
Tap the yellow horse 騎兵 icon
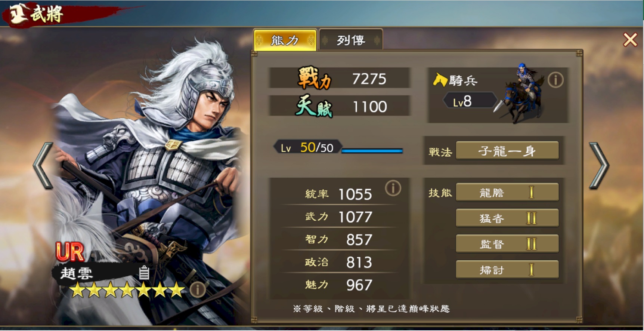click(440, 80)
